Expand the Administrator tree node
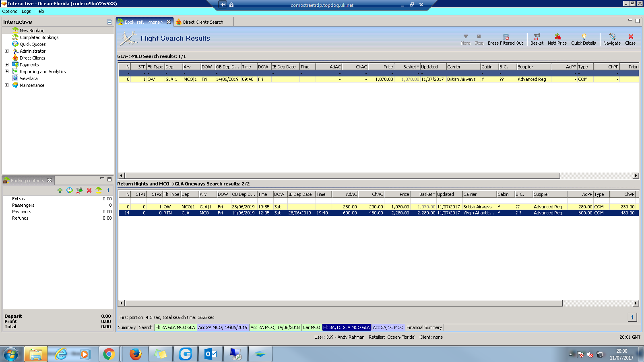Screen dimensions: 644x362 pos(6,51)
